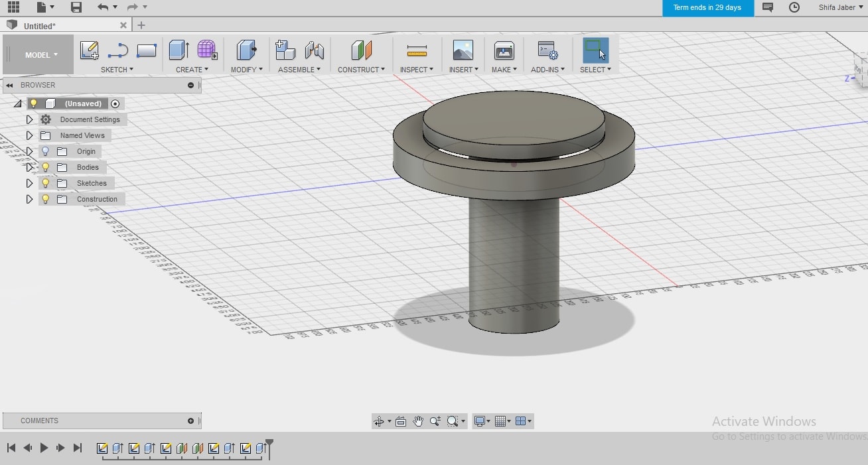
Task: Open the CREATE menu
Action: pyautogui.click(x=192, y=70)
